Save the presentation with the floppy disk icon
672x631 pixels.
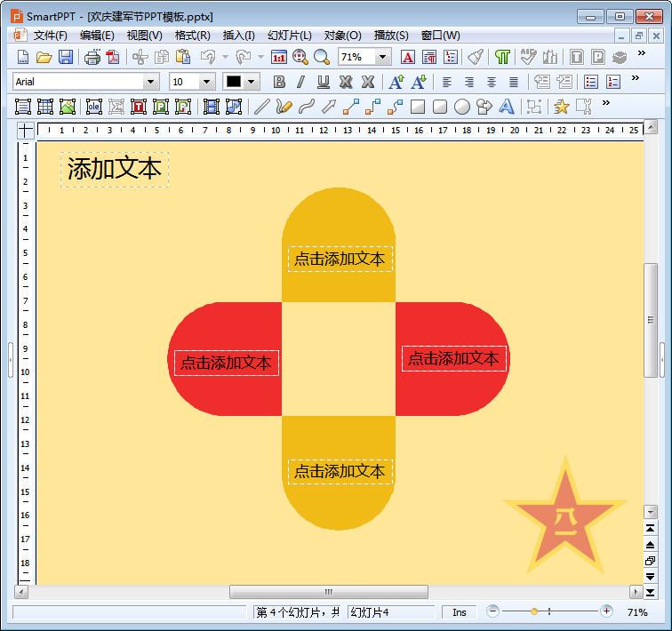tap(66, 57)
